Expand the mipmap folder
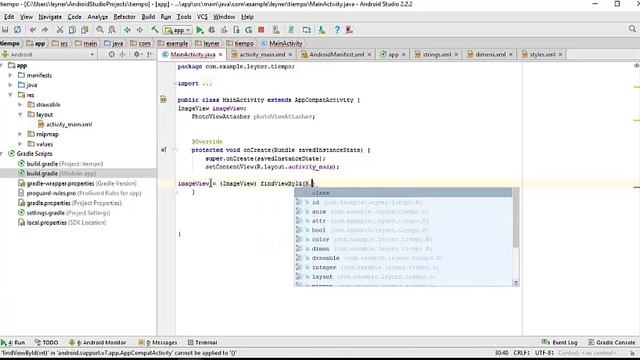This screenshot has width=640, height=360. (x=20, y=134)
